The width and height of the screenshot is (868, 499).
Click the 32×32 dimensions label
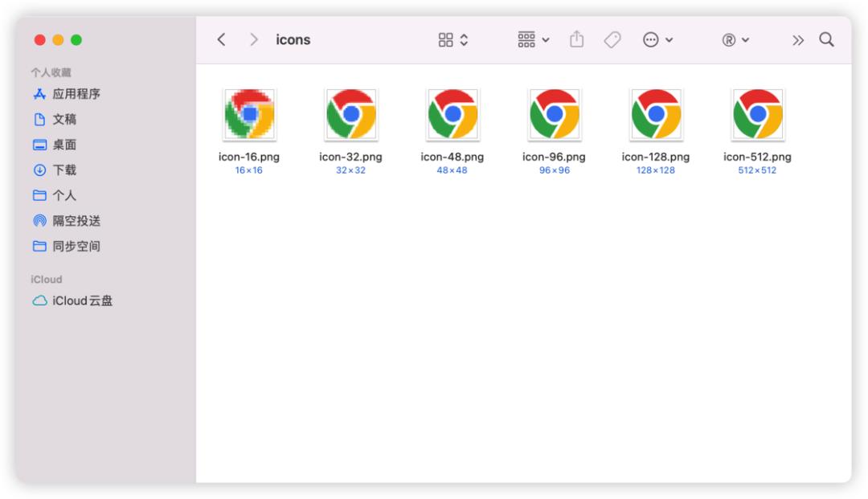(351, 170)
